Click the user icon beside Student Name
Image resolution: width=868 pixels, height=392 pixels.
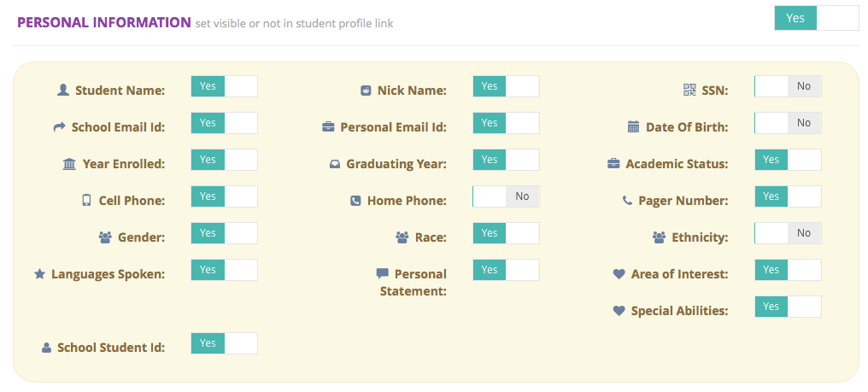coord(63,90)
